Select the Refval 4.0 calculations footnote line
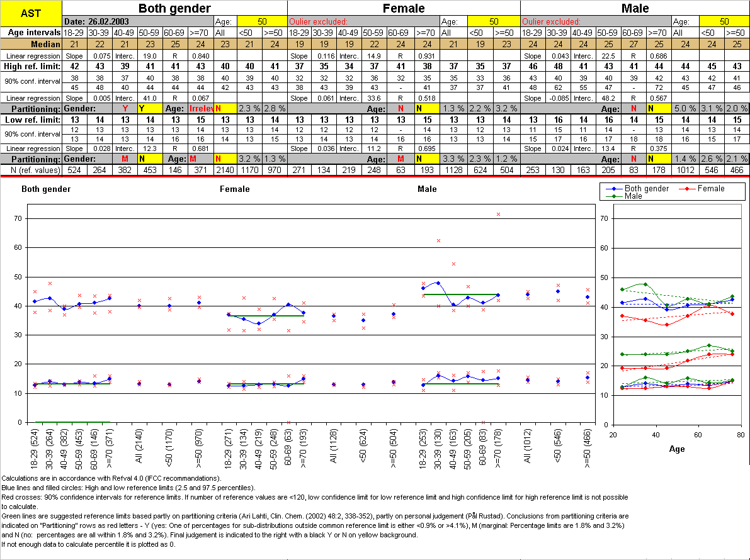 coord(111,478)
